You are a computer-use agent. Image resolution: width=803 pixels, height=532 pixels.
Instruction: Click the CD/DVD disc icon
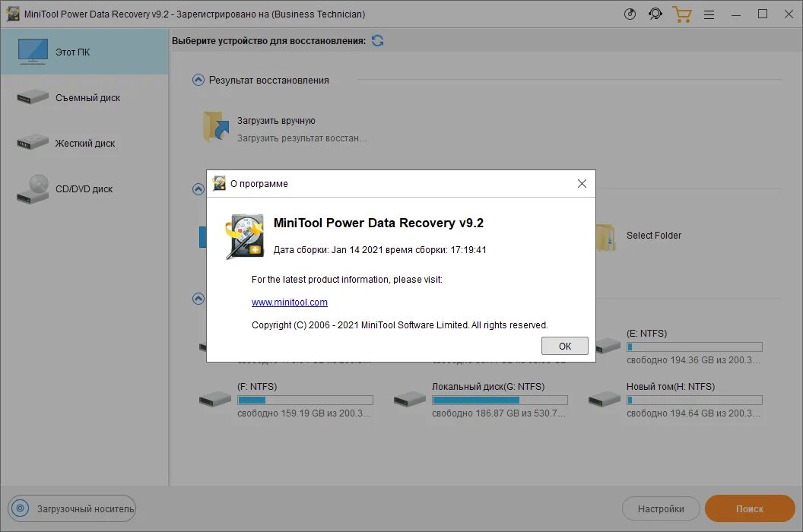click(x=32, y=189)
